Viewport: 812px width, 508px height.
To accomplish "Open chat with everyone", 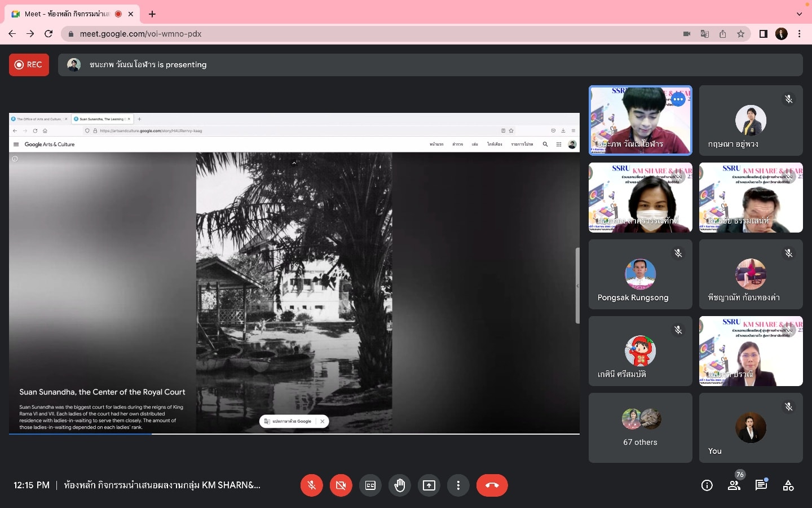I will click(x=761, y=485).
